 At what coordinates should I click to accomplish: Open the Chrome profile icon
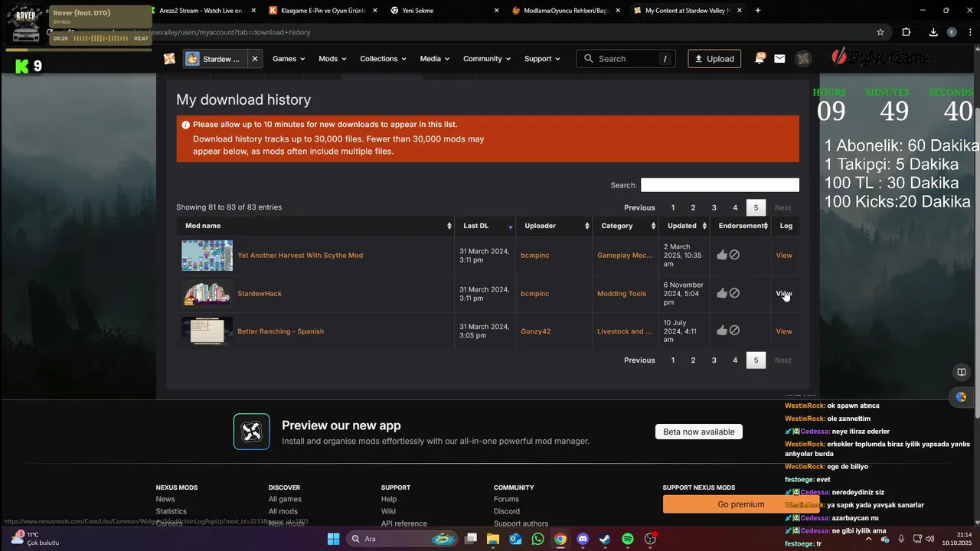(x=952, y=32)
